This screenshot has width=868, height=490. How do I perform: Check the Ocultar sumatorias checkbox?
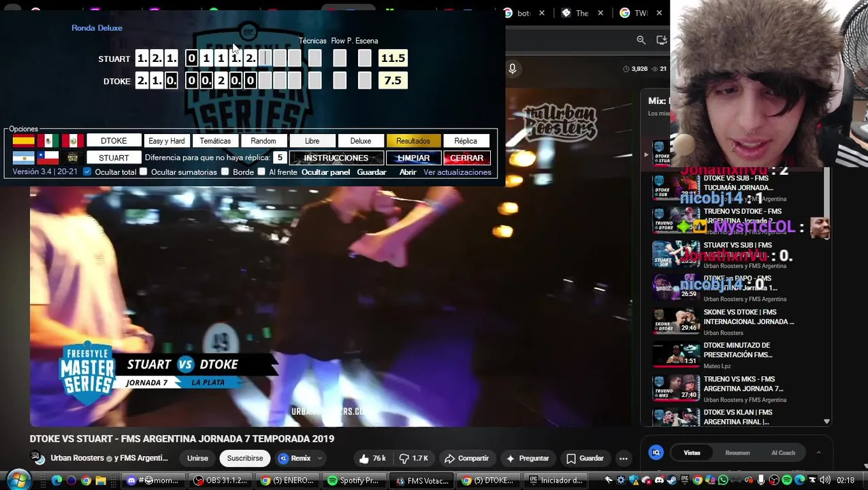[144, 172]
